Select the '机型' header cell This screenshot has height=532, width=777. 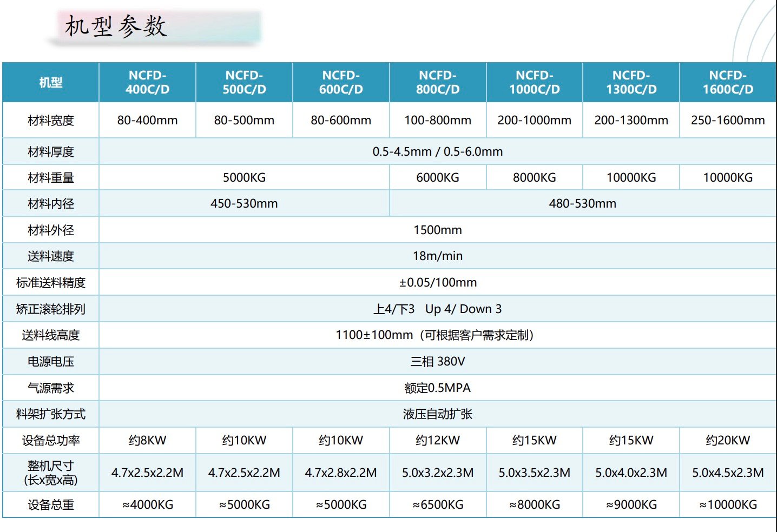pos(51,83)
